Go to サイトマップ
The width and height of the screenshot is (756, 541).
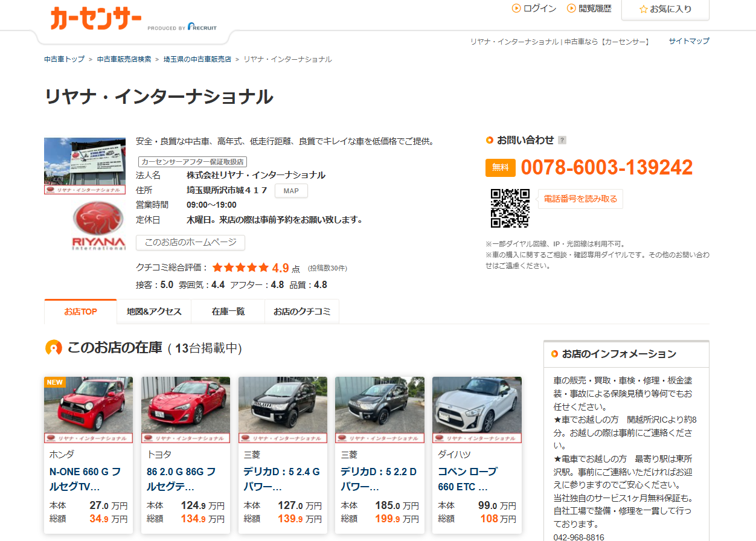click(689, 41)
